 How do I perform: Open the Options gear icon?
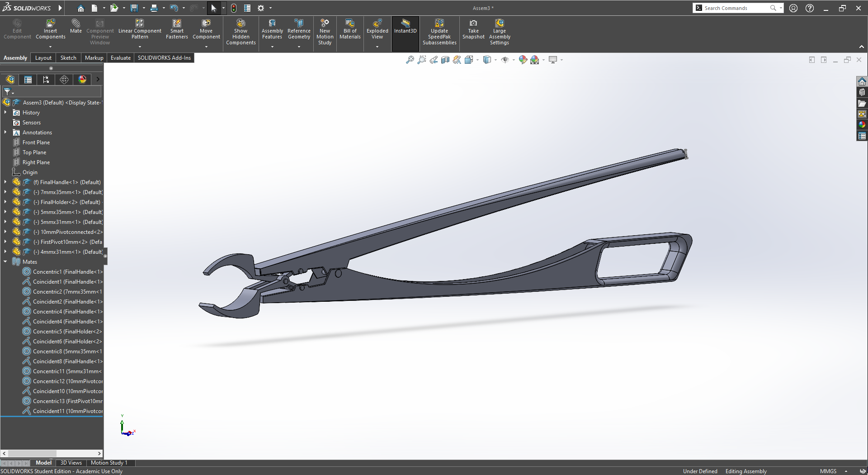tap(261, 8)
